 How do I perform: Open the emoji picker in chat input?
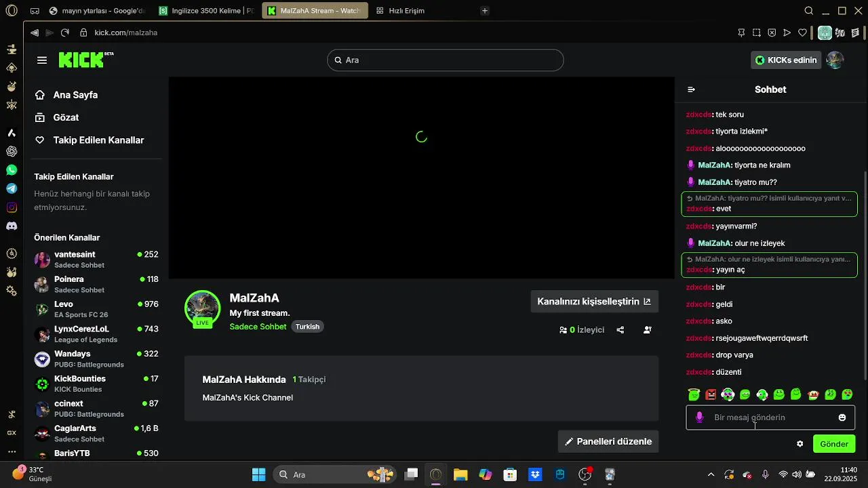pyautogui.click(x=842, y=418)
